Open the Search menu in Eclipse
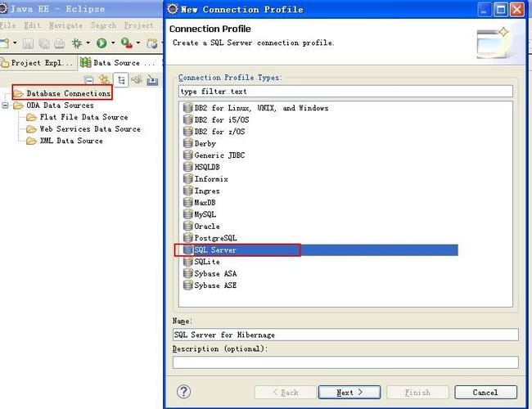 tap(103, 25)
